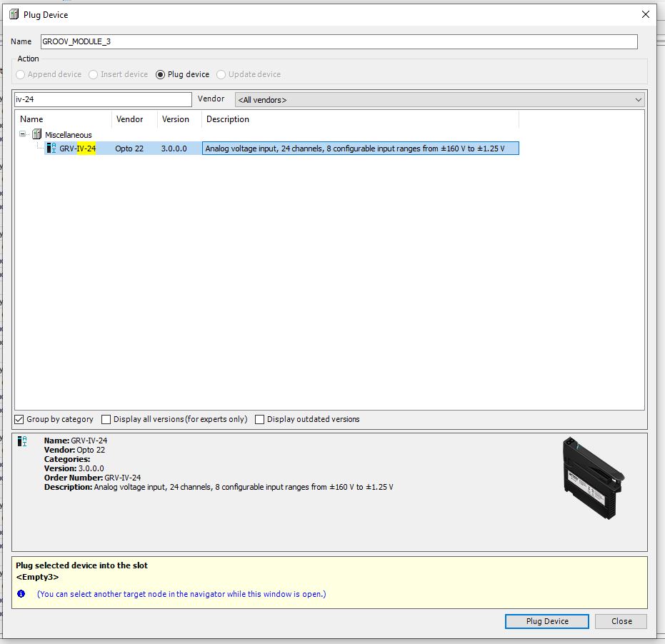665x644 pixels.
Task: Select the Append device radio button
Action: (x=20, y=75)
